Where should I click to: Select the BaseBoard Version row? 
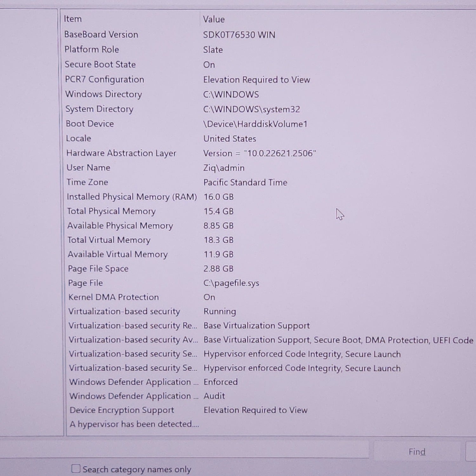coord(101,35)
